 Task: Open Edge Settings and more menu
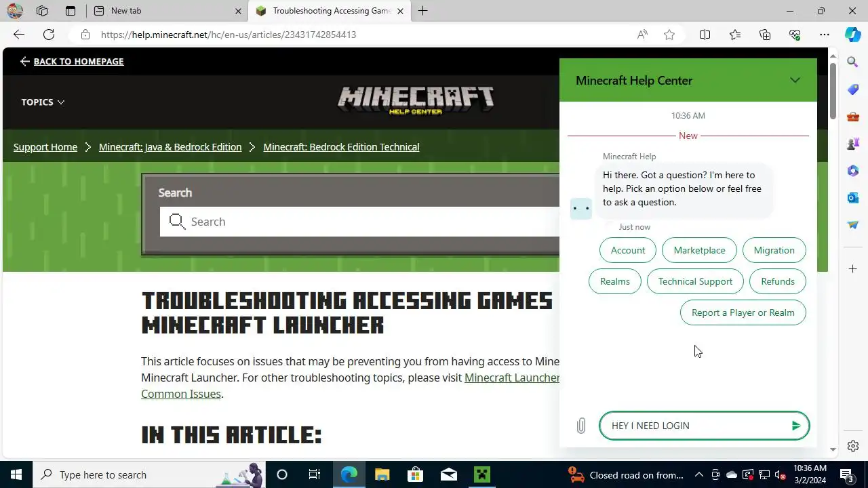[x=825, y=35]
